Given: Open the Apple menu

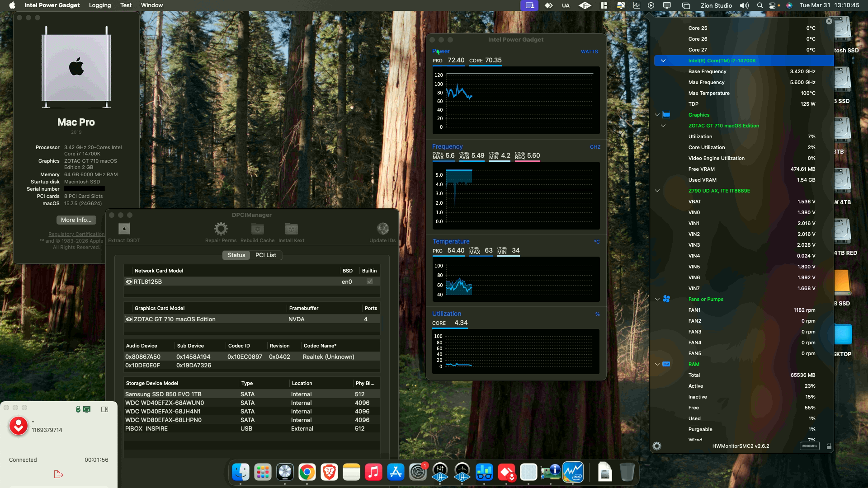Looking at the screenshot, I should pyautogui.click(x=12, y=5).
